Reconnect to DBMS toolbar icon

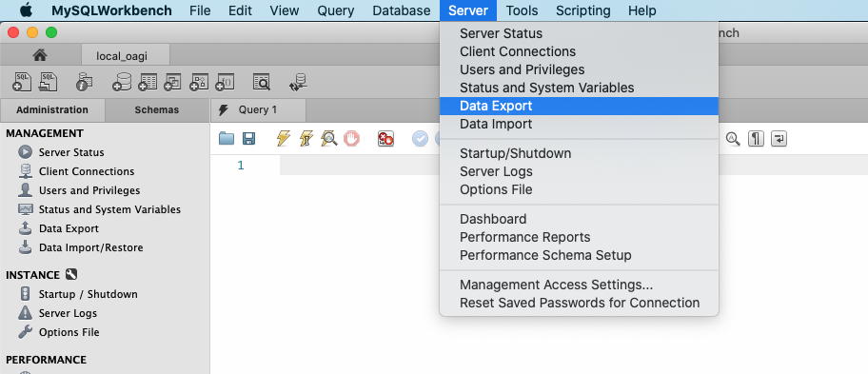point(299,82)
